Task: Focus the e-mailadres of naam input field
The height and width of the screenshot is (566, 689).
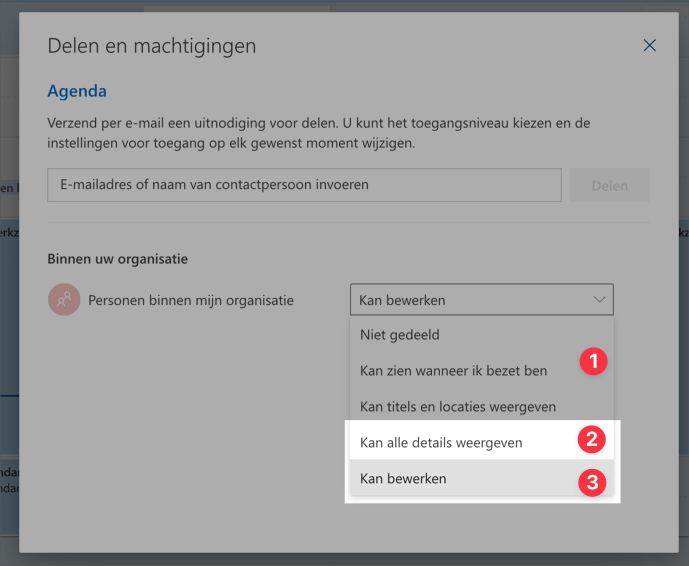Action: [304, 185]
